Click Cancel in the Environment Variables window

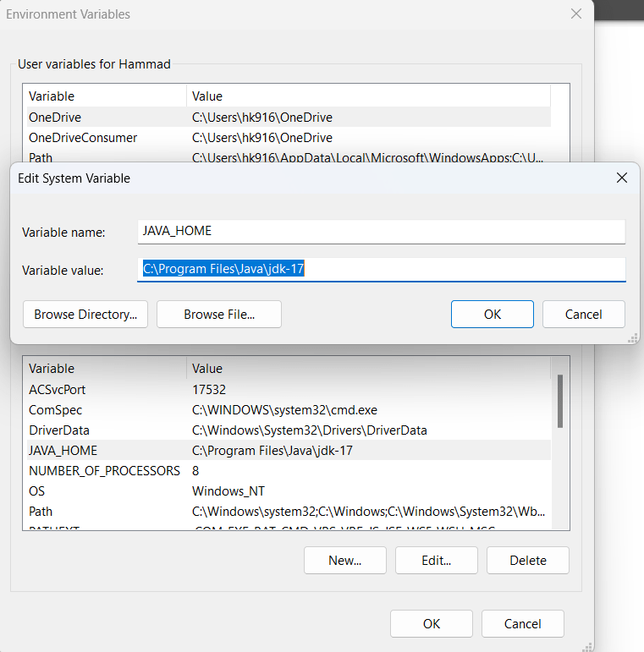coord(522,623)
